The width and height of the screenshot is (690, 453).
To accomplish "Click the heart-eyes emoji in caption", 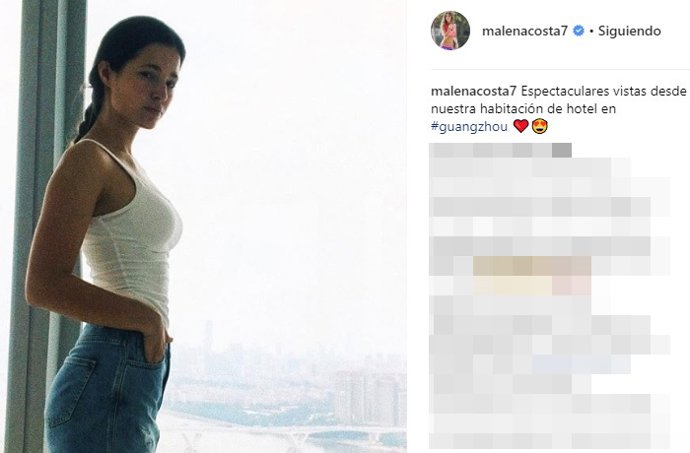I will click(540, 126).
